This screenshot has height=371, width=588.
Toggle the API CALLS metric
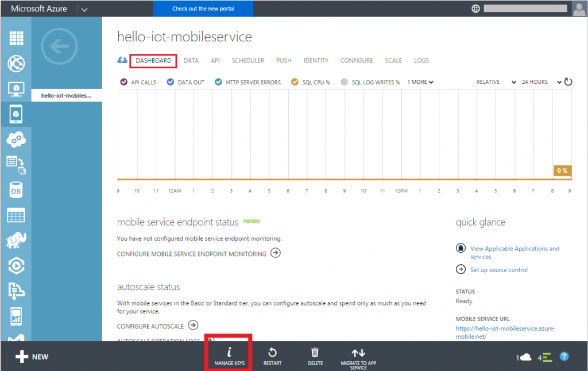pyautogui.click(x=138, y=82)
